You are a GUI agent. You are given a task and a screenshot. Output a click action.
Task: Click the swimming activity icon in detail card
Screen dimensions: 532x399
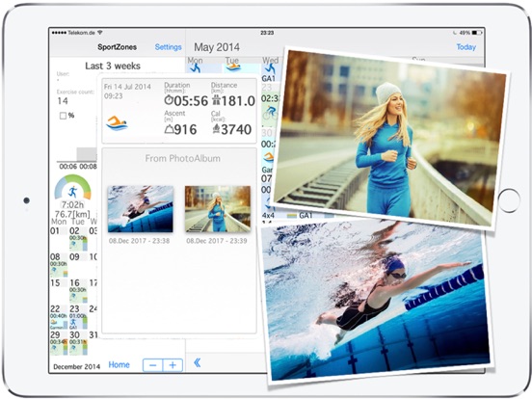pos(117,123)
